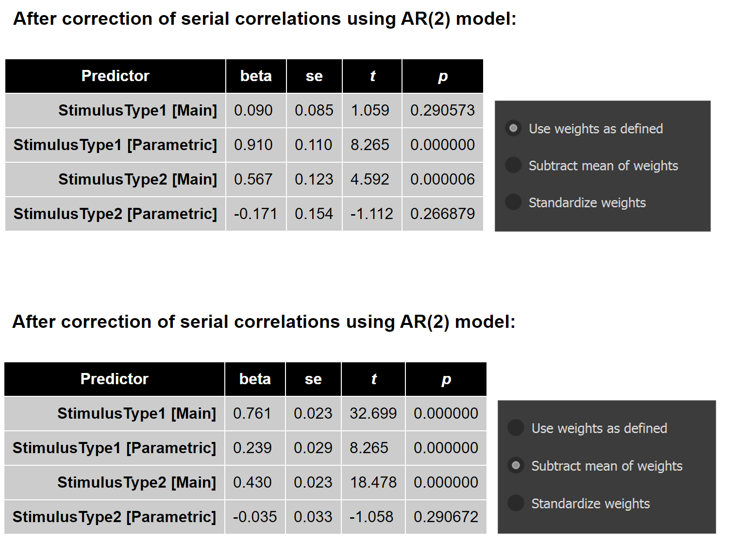738x560 pixels.
Task: Click the "beta" column header of the top table
Action: [256, 76]
